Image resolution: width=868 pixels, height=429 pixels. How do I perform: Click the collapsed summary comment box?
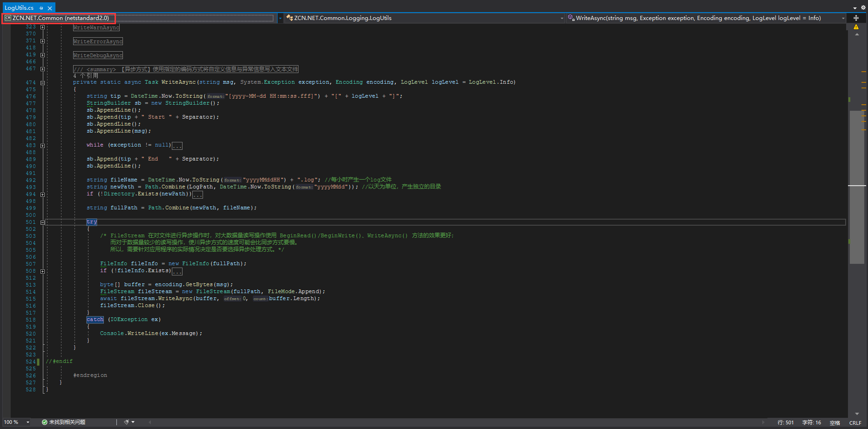pyautogui.click(x=186, y=69)
